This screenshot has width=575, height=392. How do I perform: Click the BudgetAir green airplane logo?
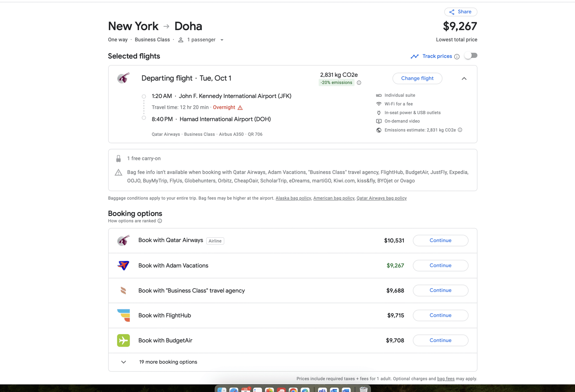coord(123,340)
